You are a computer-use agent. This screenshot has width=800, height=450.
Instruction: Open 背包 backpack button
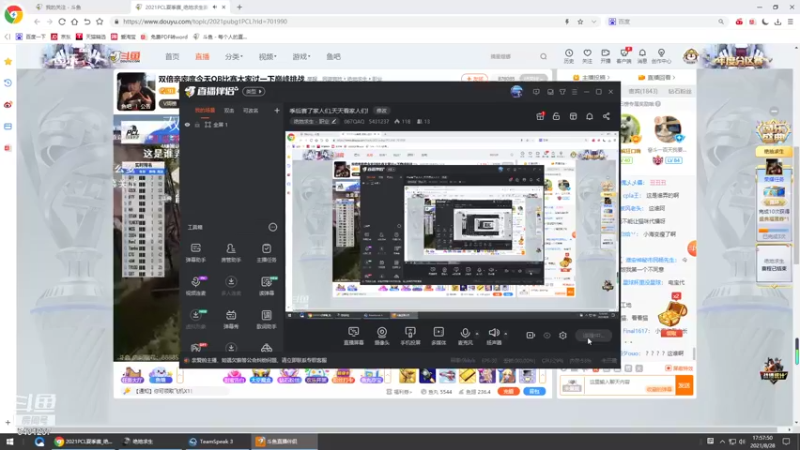coord(534,391)
